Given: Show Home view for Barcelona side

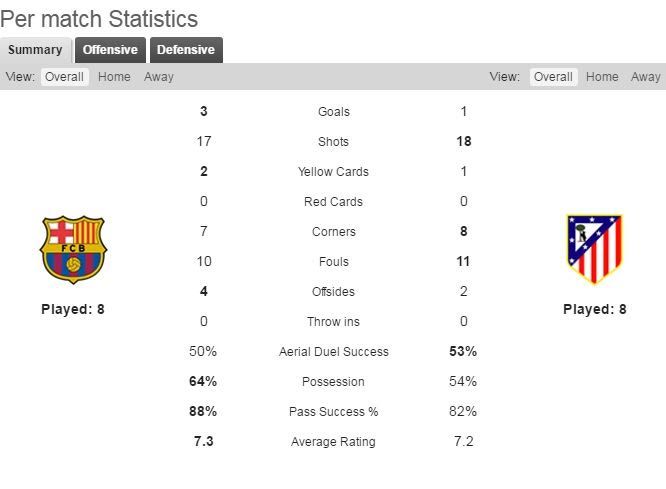Looking at the screenshot, I should (114, 77).
